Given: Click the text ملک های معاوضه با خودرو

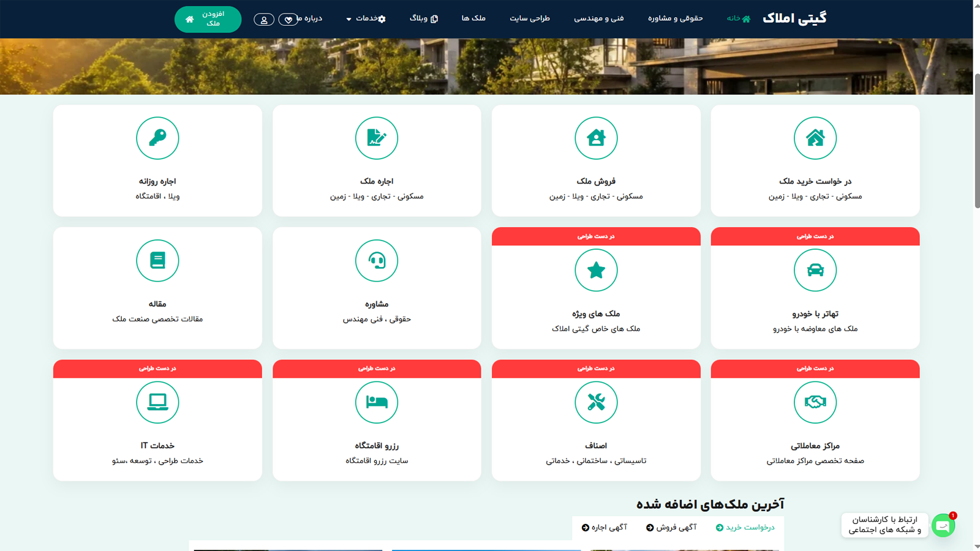Looking at the screenshot, I should tap(815, 329).
